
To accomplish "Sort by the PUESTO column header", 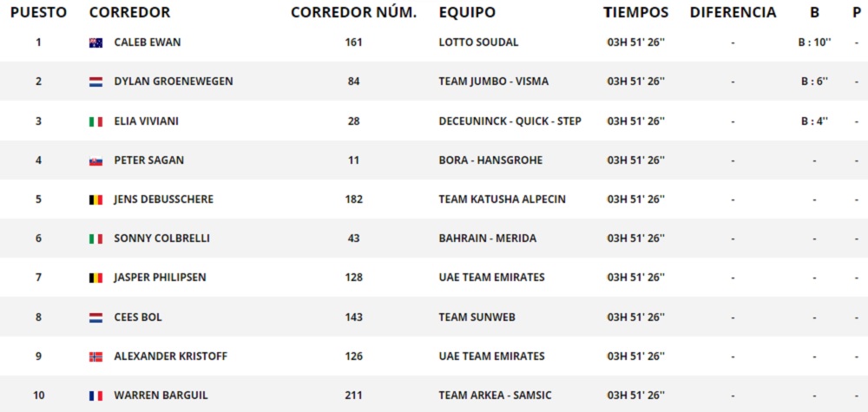I will click(x=38, y=13).
